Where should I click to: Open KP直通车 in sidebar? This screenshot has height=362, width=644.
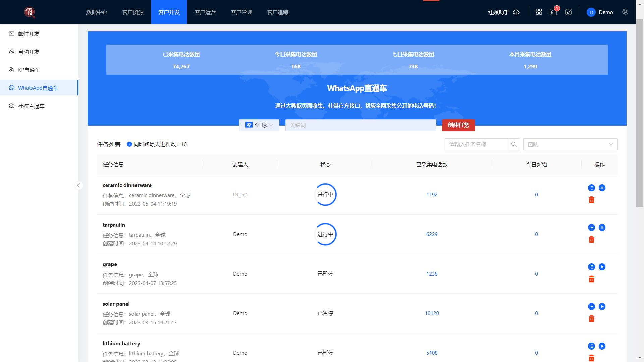click(x=39, y=70)
